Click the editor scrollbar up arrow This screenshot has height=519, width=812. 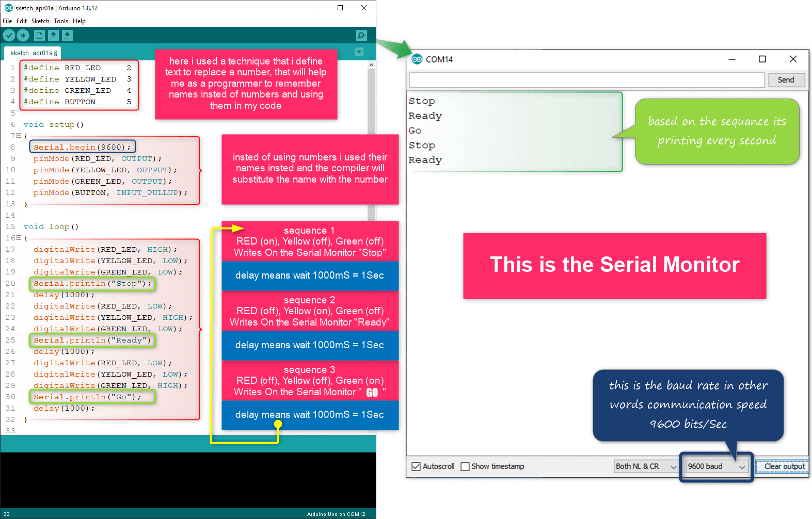pyautogui.click(x=372, y=65)
